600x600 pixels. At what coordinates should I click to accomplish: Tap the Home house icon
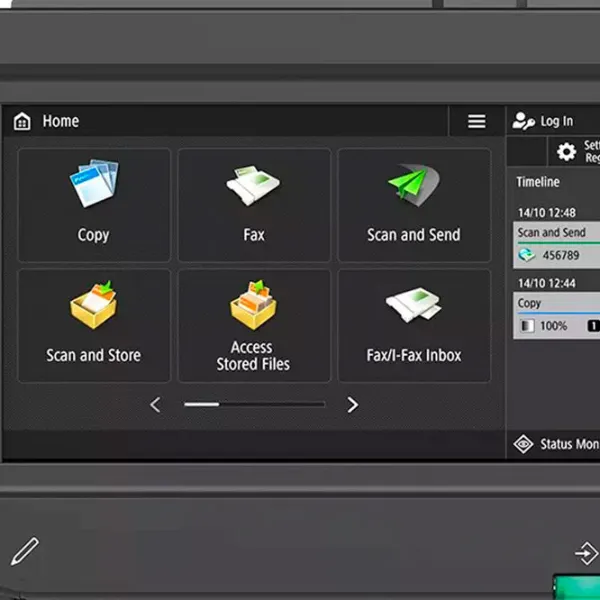(x=22, y=121)
